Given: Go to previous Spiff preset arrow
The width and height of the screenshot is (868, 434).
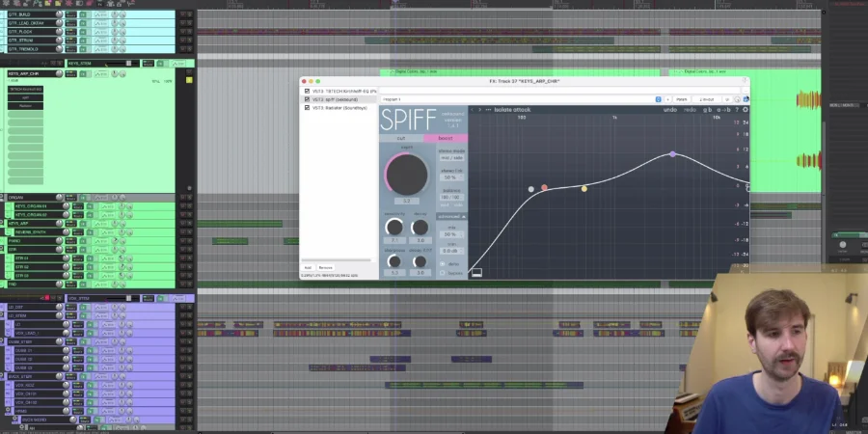Looking at the screenshot, I should click(473, 110).
